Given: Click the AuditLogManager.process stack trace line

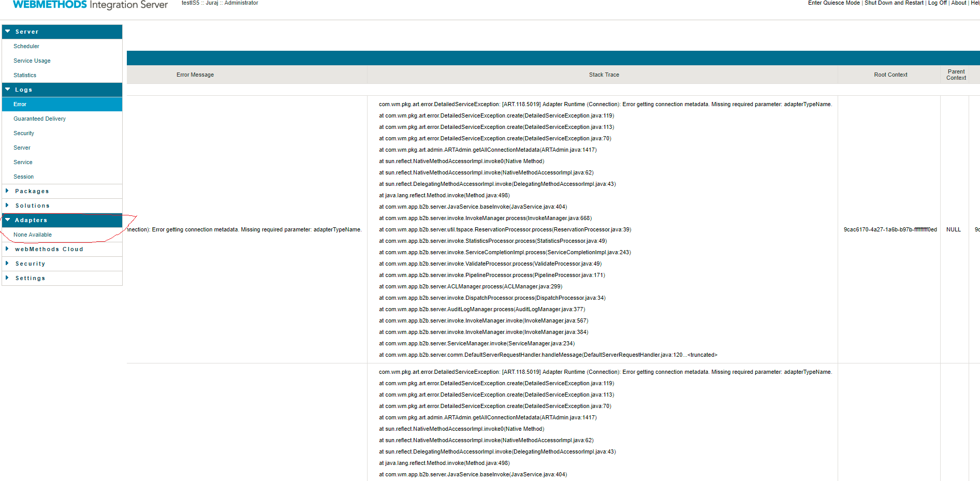Looking at the screenshot, I should 482,309.
